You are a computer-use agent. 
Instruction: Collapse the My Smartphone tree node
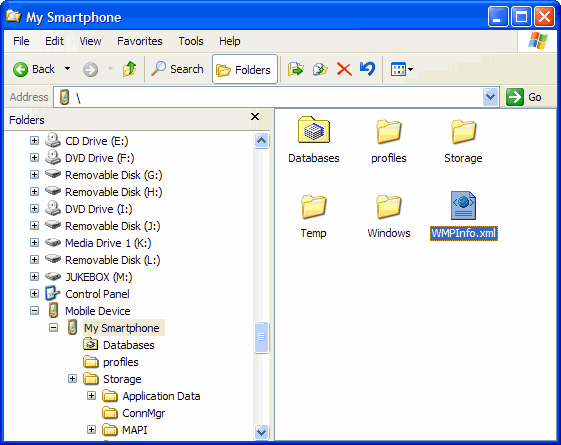[53, 328]
